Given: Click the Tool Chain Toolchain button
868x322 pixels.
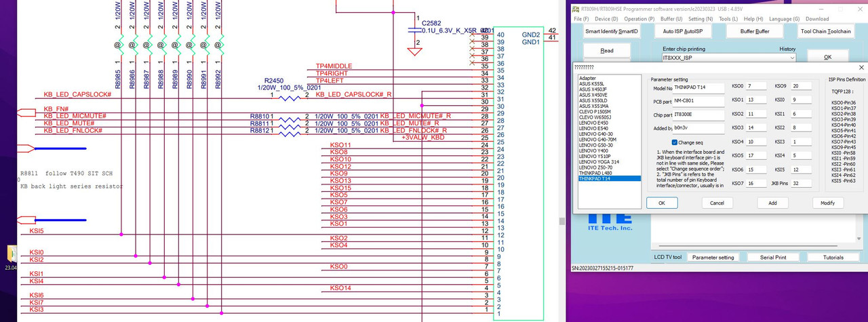Looking at the screenshot, I should [x=825, y=31].
